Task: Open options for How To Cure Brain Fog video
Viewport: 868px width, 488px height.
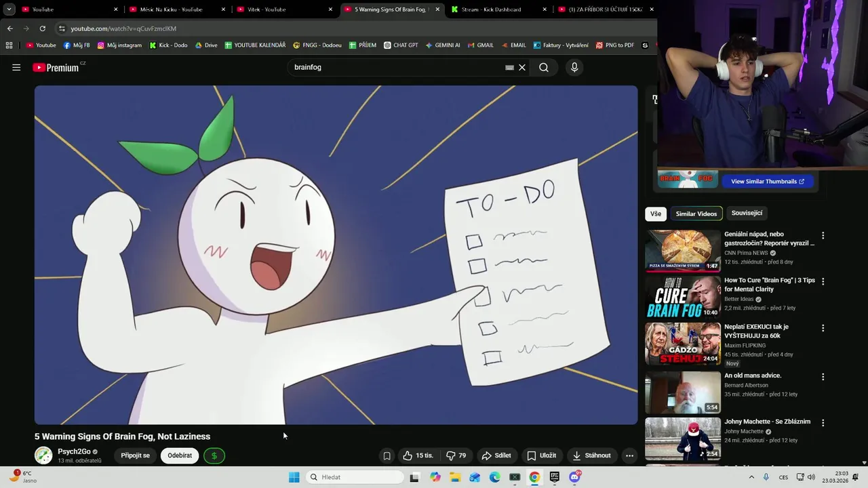Action: 823,282
